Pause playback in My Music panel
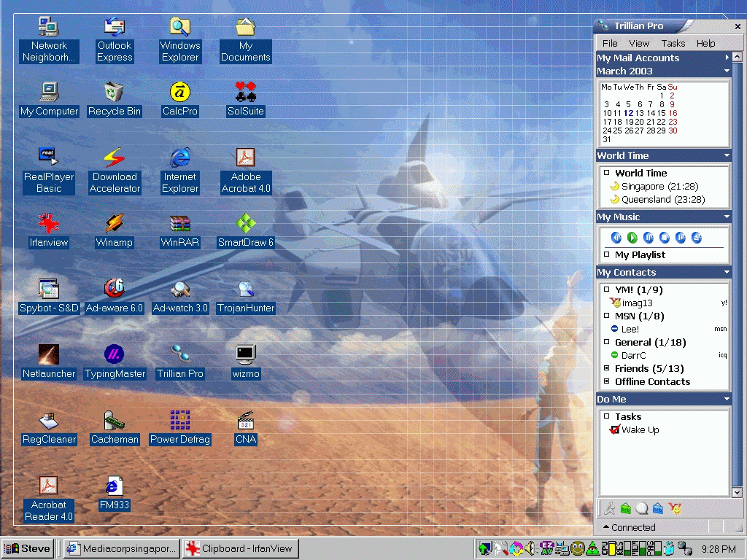 point(649,237)
